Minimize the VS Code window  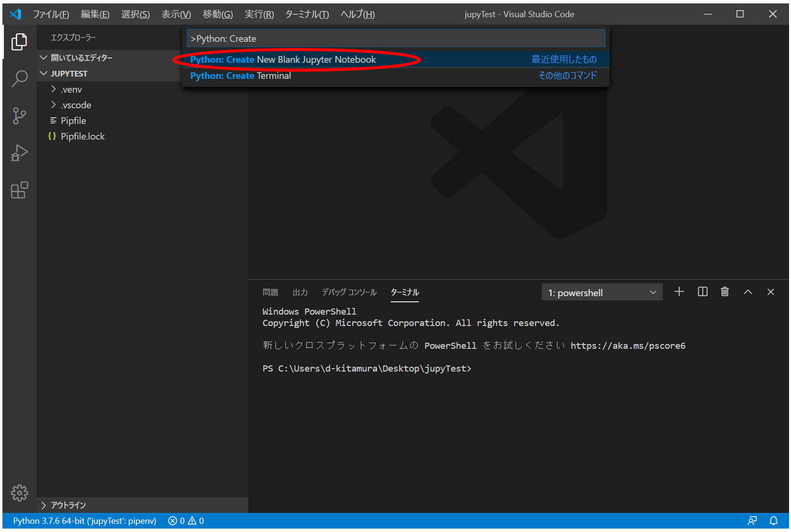[708, 14]
